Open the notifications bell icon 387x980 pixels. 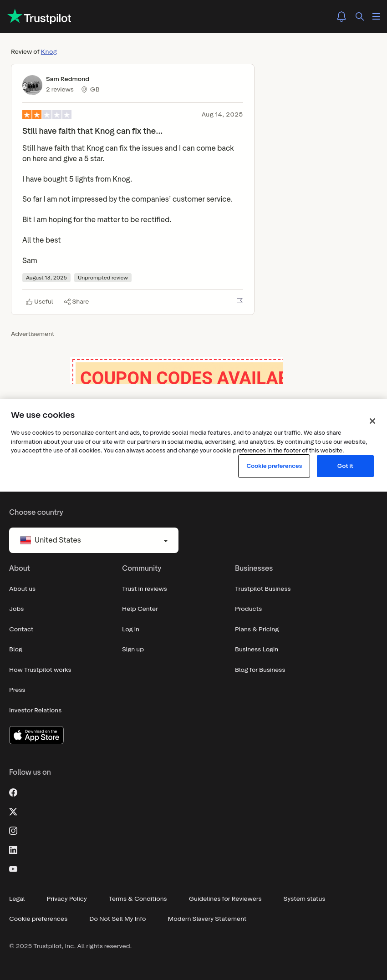tap(341, 16)
